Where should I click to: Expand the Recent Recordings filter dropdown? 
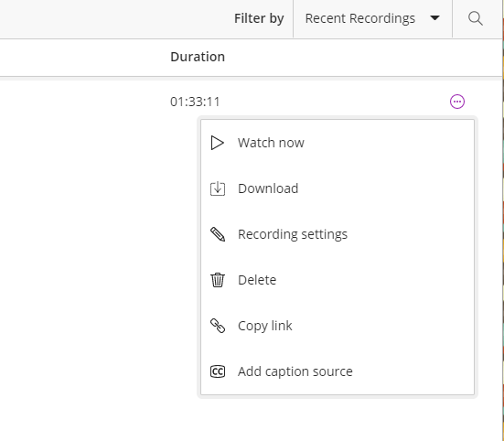372,18
